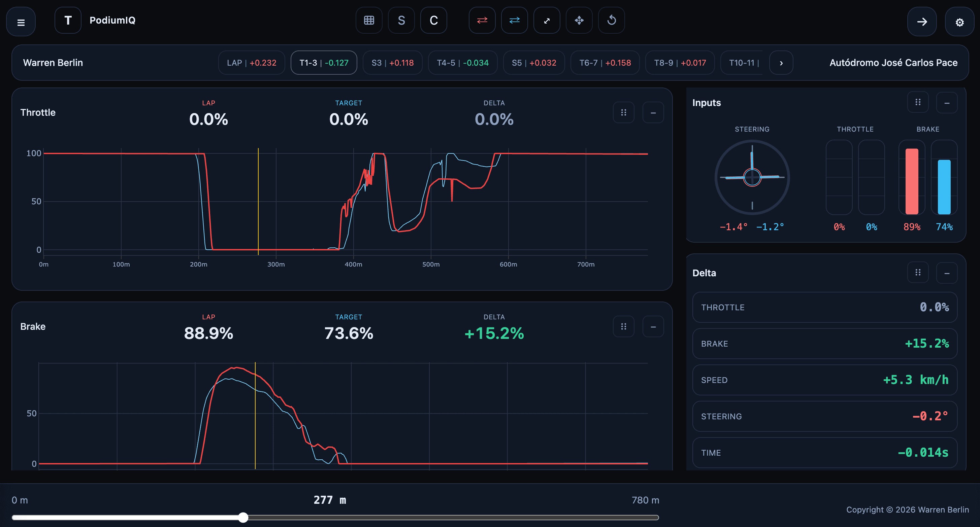This screenshot has width=980, height=527.
Task: Click the Brake lap value 88.9%
Action: click(208, 333)
